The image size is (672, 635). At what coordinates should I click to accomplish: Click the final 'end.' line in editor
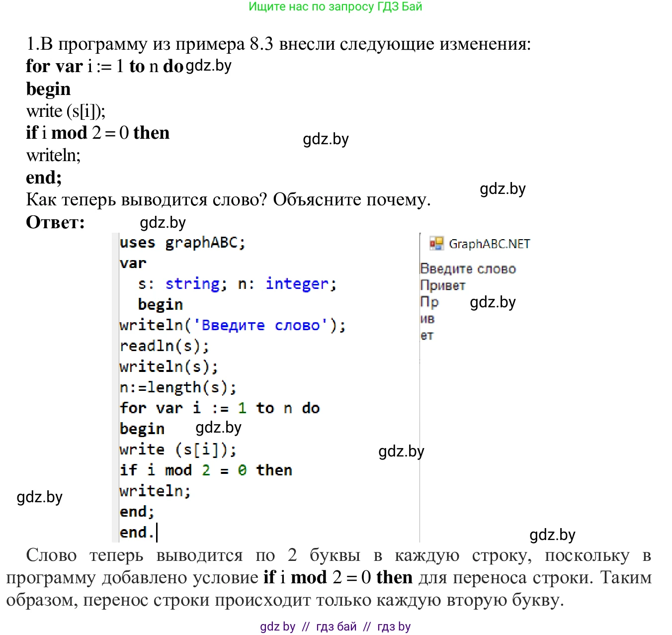137,533
